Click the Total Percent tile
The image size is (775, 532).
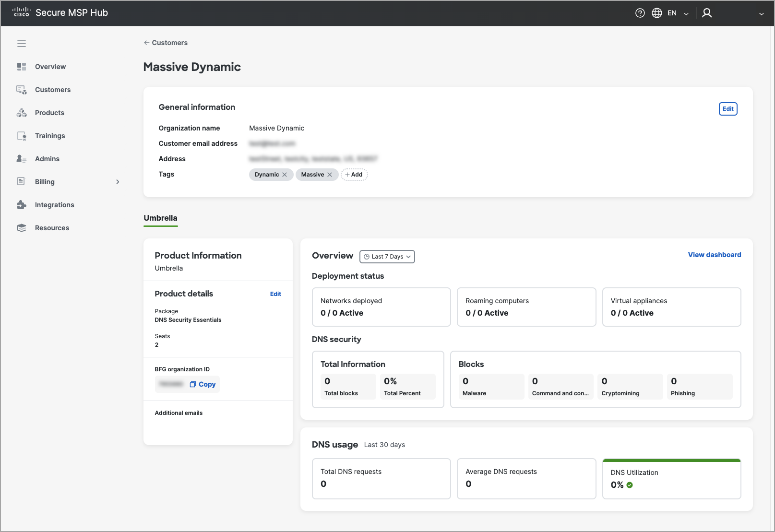coord(408,387)
